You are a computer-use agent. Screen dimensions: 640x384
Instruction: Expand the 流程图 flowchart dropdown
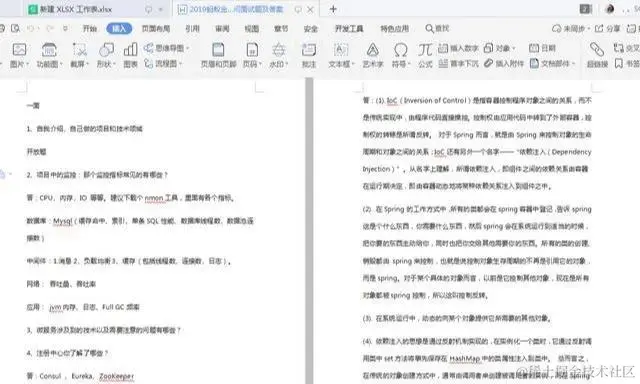click(x=180, y=63)
